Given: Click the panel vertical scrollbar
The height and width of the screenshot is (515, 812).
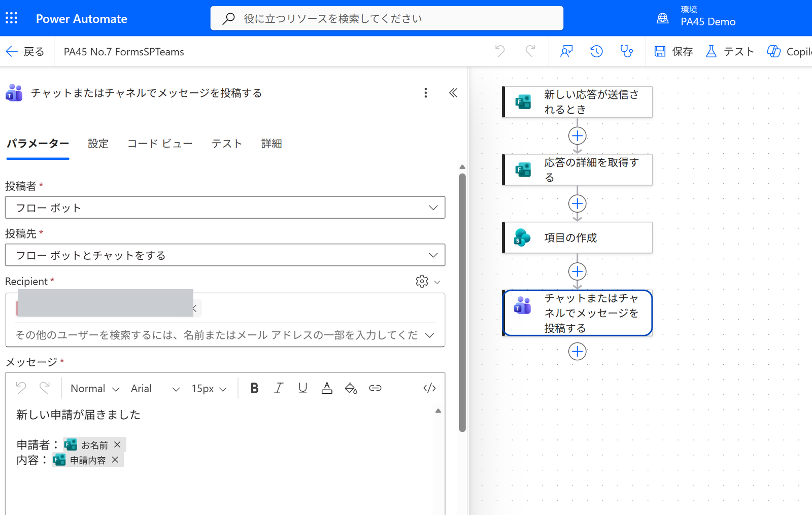Looking at the screenshot, I should point(462,303).
